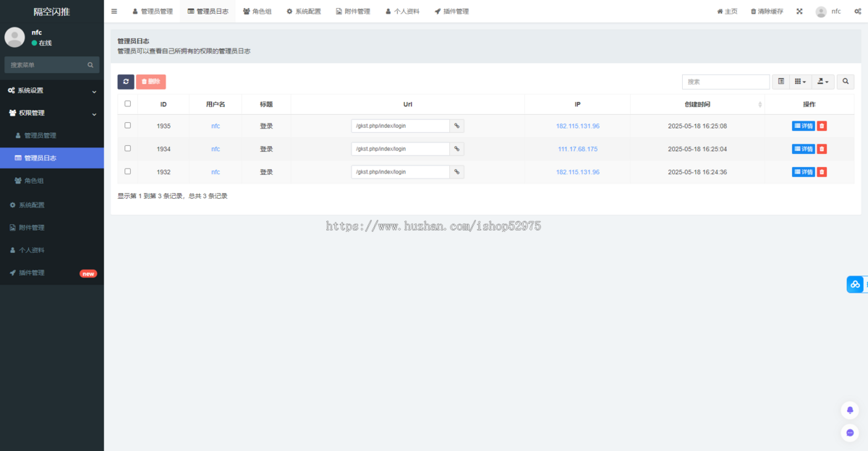View 详情 for log entry 1935
Image resolution: width=868 pixels, height=451 pixels.
point(804,126)
